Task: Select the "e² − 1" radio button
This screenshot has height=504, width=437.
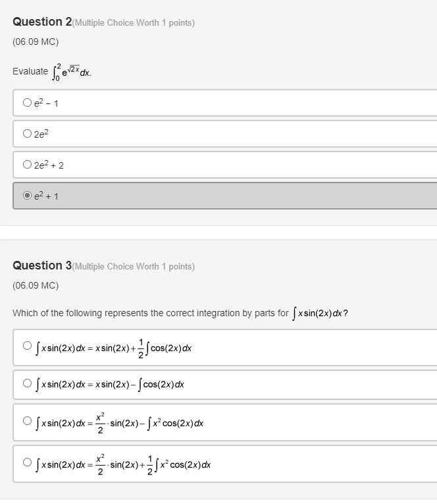Action: 27,103
